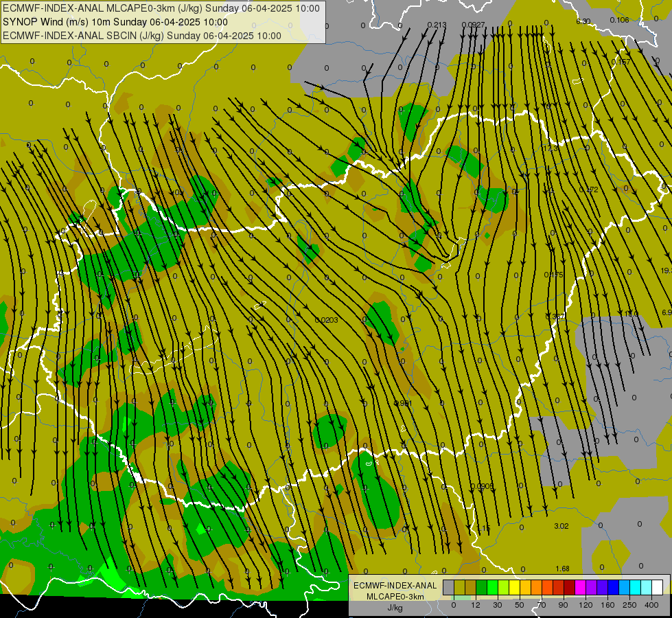
Task: Select the dark green legend swatch
Action: (x=482, y=587)
